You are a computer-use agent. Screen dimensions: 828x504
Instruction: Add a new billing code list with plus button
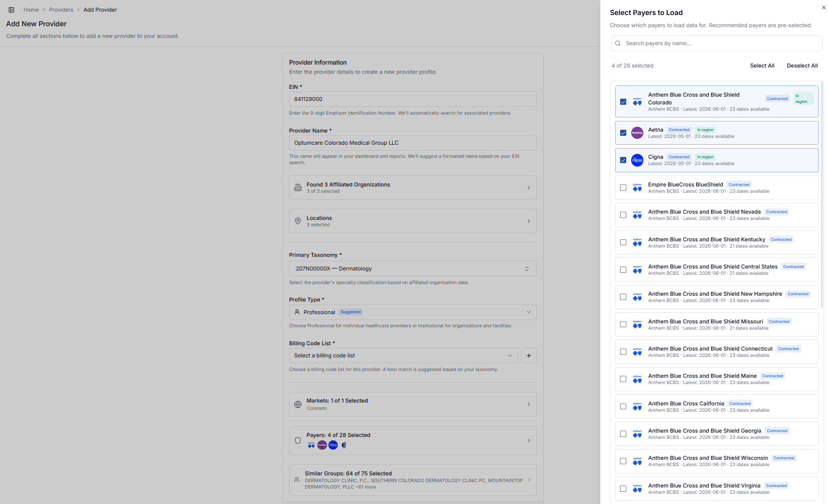(529, 355)
